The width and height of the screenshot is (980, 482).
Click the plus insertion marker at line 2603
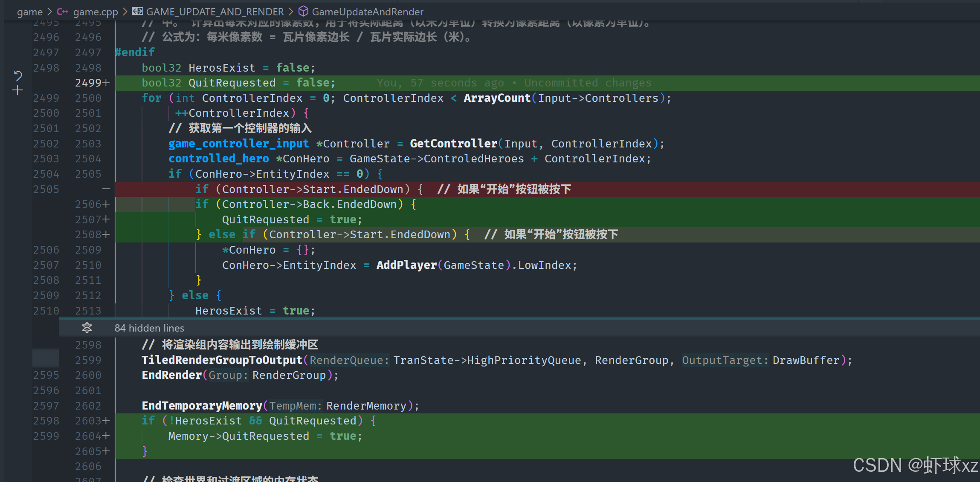tap(106, 421)
